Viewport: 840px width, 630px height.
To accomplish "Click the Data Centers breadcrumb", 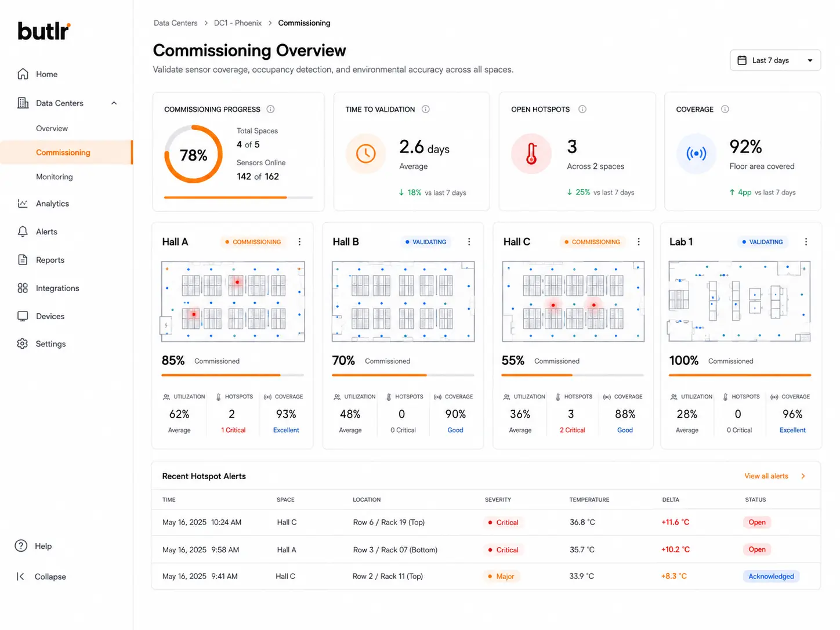I will click(x=175, y=23).
